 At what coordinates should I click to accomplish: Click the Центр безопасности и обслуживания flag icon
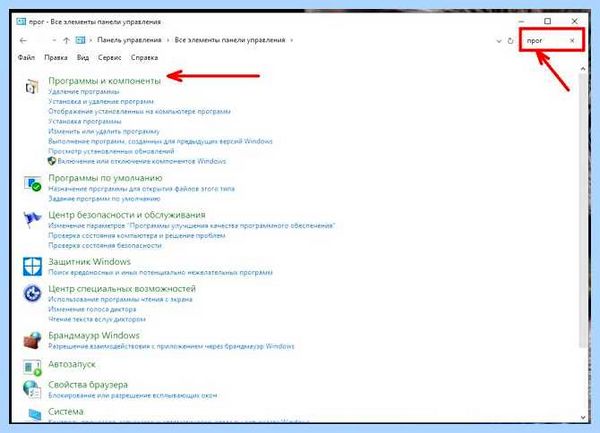pyautogui.click(x=32, y=220)
